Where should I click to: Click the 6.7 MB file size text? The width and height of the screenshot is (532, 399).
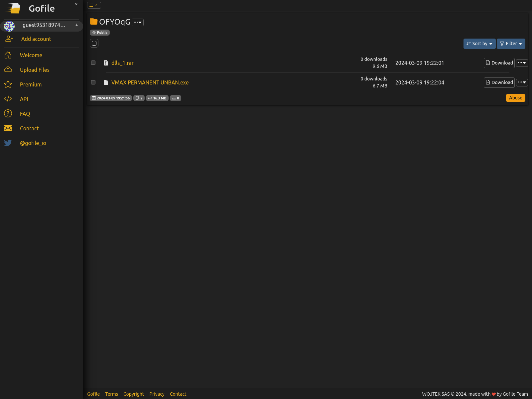pyautogui.click(x=380, y=86)
